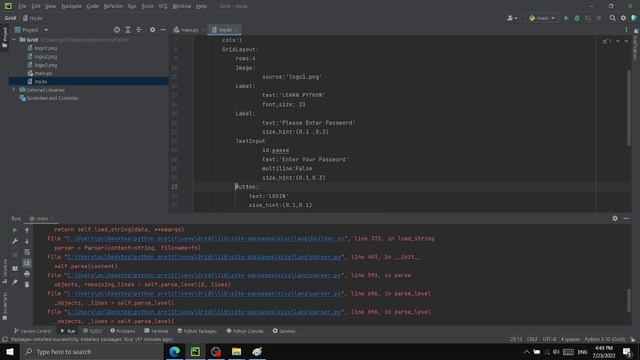
Task: Open editor tabs more options menu
Action: (626, 30)
